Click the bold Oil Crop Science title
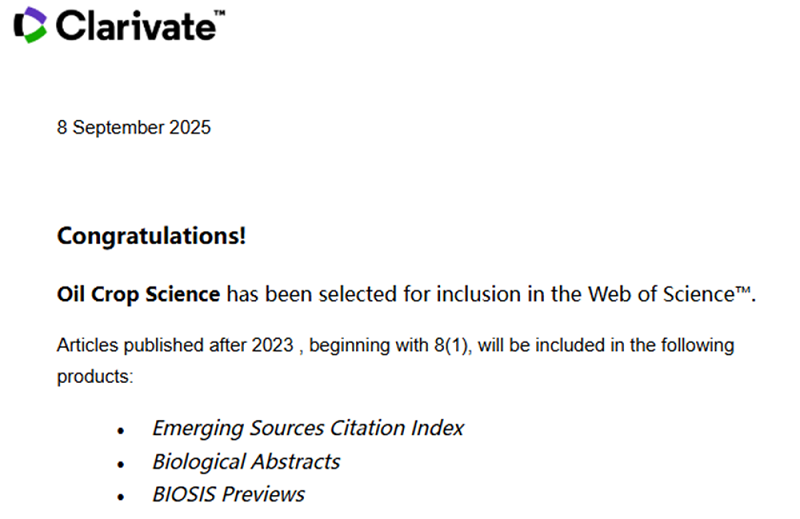Screen dimensions: 800x519 pos(138,294)
